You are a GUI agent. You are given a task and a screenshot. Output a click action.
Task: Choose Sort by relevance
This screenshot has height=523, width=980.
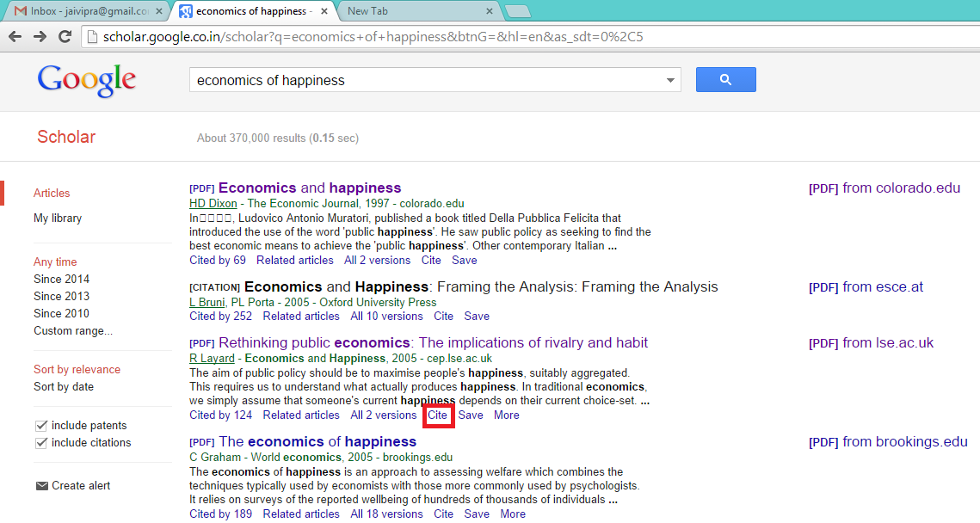click(77, 369)
